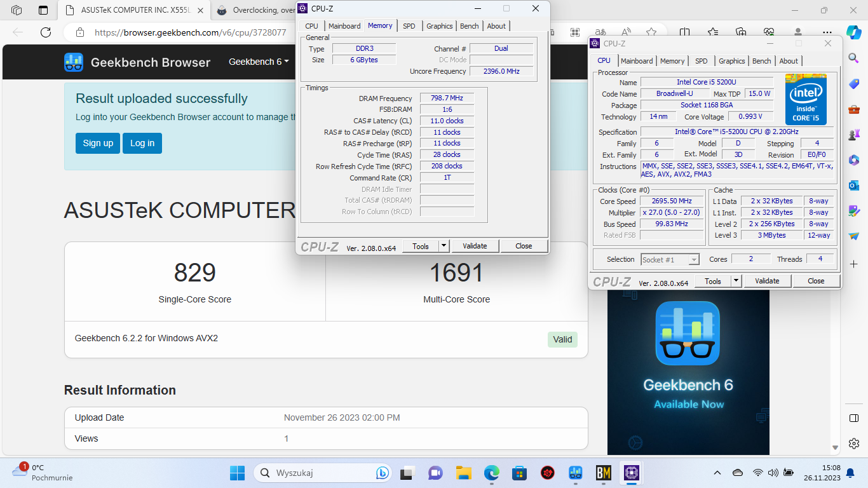Image resolution: width=868 pixels, height=488 pixels.
Task: Click Validate in right CPU-Z window
Action: pyautogui.click(x=767, y=281)
